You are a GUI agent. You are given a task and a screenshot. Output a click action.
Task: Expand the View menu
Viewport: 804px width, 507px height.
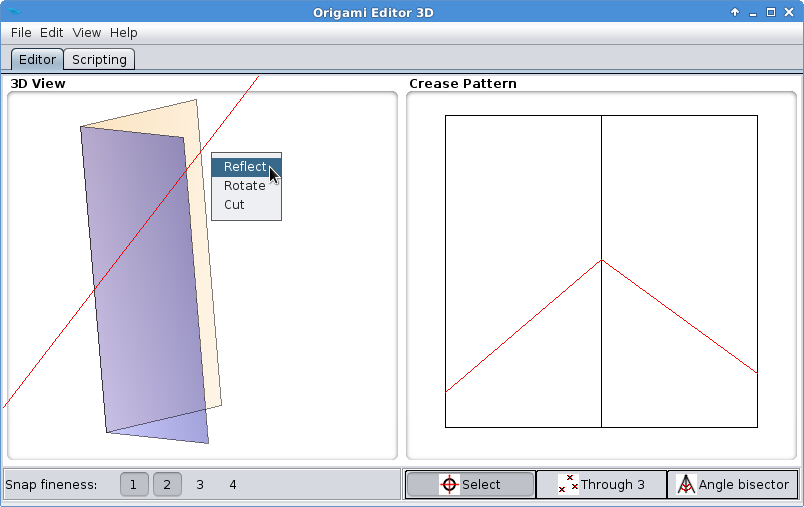[86, 33]
